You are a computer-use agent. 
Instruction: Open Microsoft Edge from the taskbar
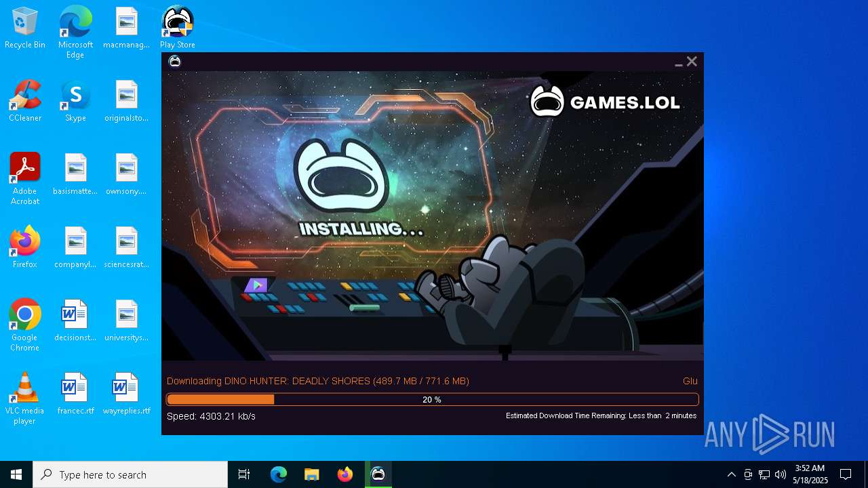click(279, 474)
